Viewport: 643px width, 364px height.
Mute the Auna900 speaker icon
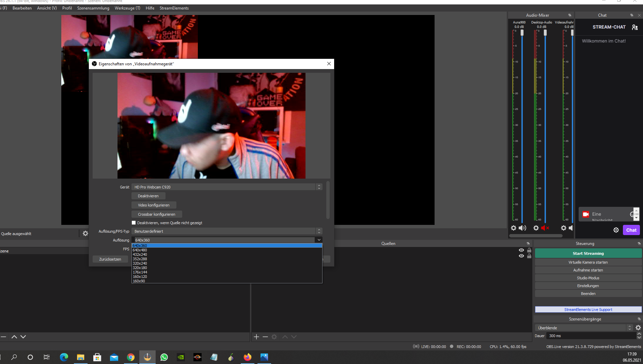(x=522, y=228)
